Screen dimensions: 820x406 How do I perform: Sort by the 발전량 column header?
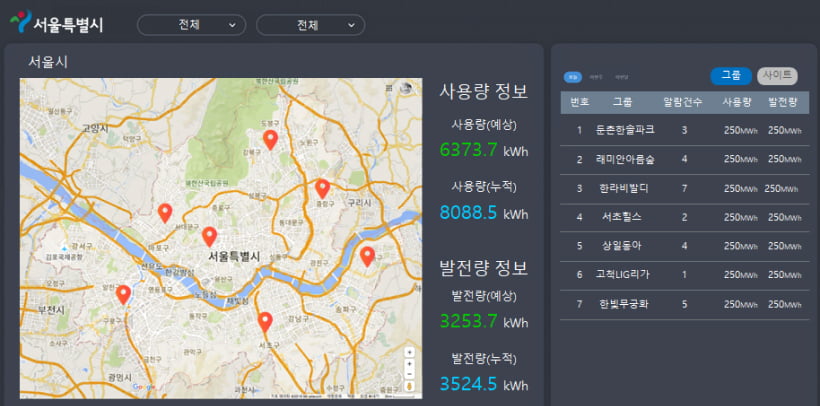[x=783, y=103]
